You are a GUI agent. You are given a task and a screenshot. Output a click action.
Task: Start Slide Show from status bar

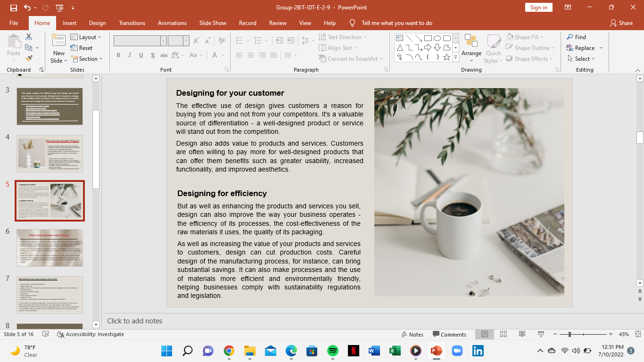(541, 334)
